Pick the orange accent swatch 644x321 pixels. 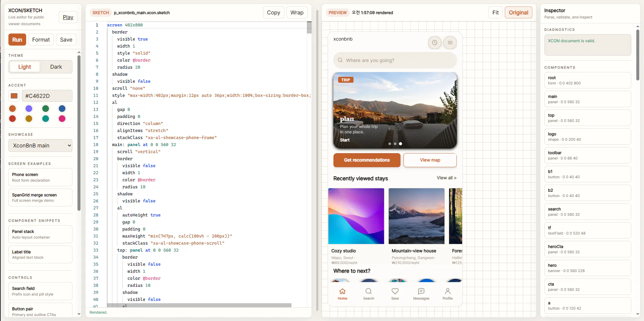12,109
